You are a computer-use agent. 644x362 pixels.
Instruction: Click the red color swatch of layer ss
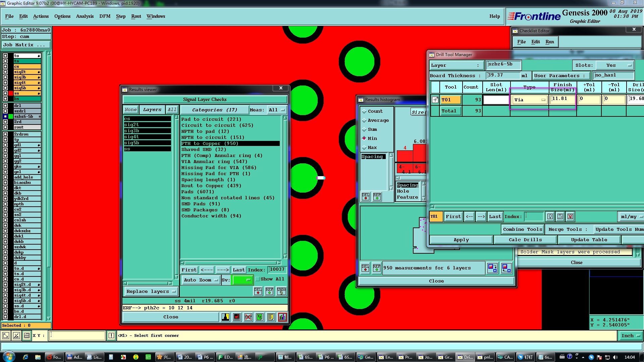click(11, 93)
